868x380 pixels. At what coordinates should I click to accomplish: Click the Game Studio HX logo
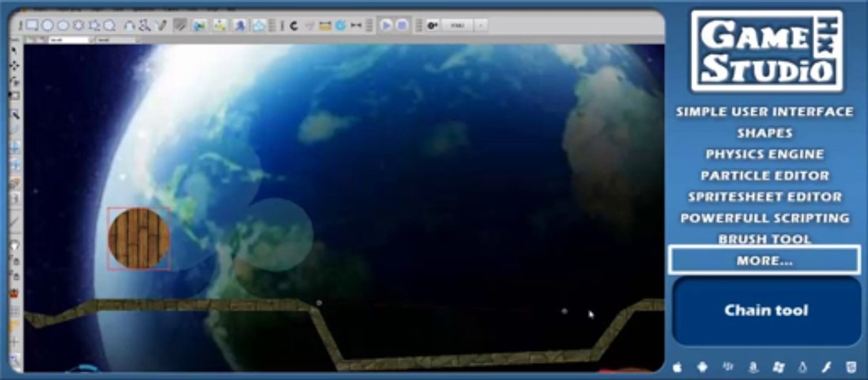767,51
